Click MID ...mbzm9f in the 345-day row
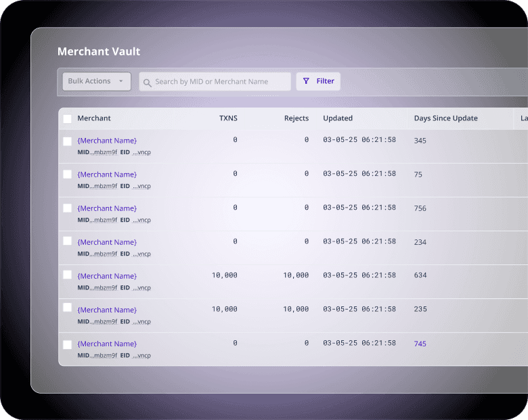Screen dimensions: 528x420 click(97, 152)
